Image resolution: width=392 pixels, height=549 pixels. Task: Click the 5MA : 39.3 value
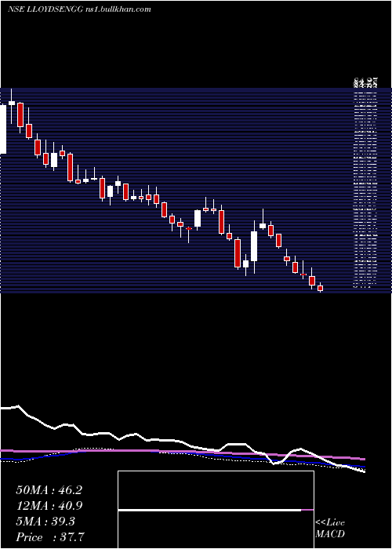(x=45, y=522)
